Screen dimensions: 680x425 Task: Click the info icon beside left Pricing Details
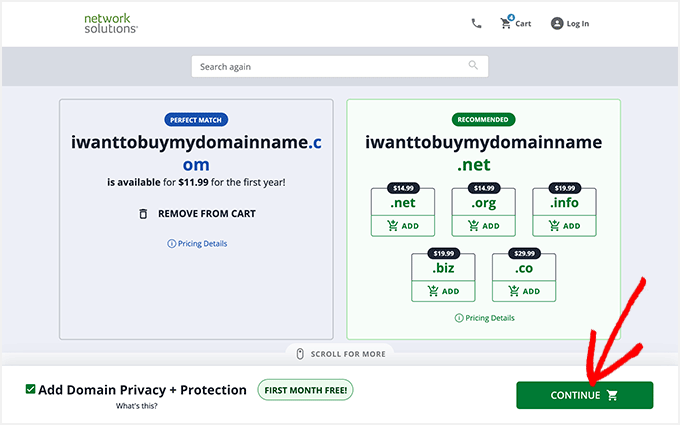click(x=171, y=244)
